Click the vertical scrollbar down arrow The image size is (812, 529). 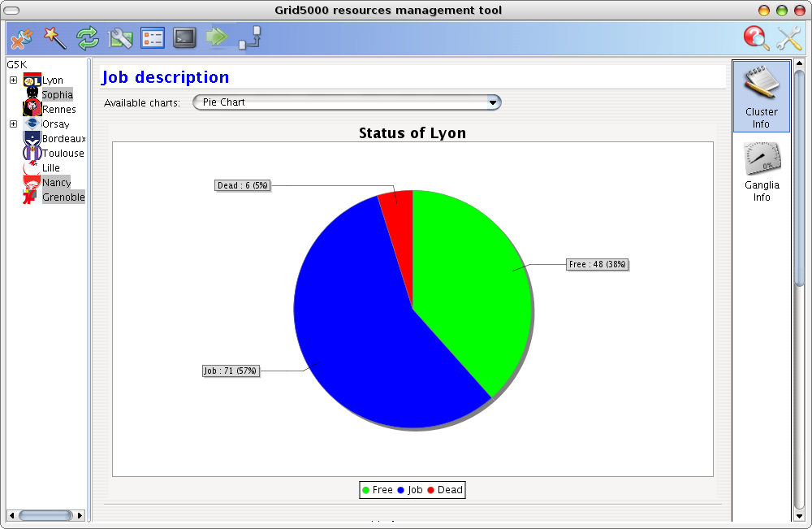tap(799, 516)
